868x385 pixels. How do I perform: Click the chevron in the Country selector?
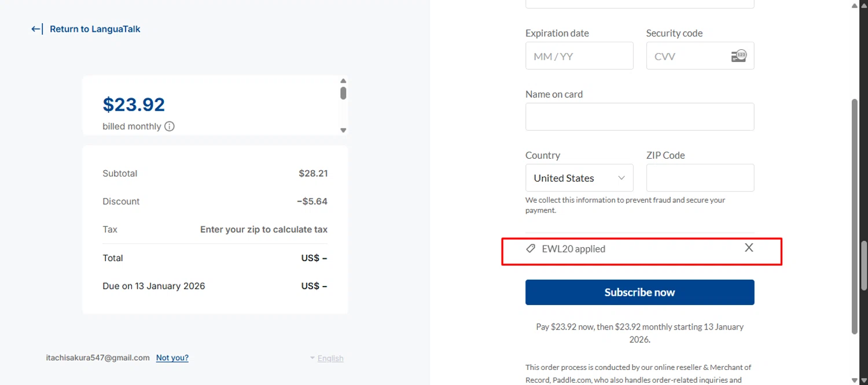pyautogui.click(x=621, y=178)
